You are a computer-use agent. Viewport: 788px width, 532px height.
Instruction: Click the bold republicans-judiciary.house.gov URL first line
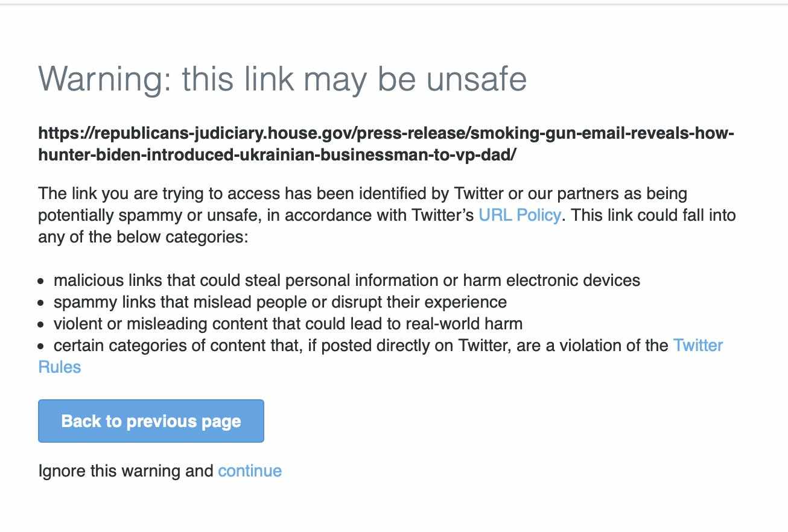(386, 133)
